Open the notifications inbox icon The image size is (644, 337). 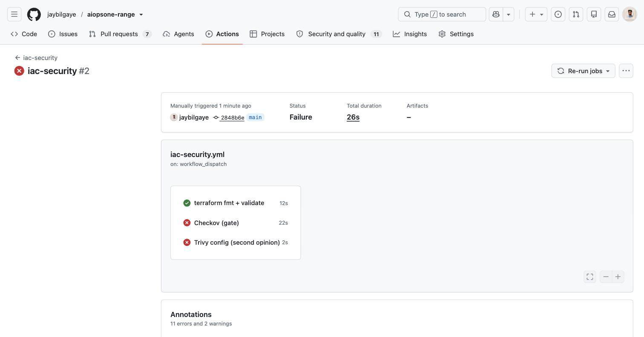point(612,14)
